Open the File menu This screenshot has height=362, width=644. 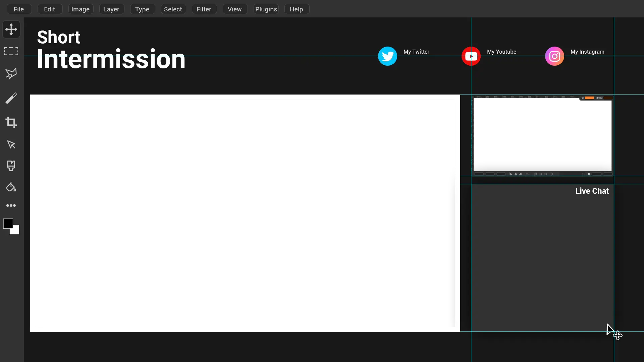(x=19, y=9)
